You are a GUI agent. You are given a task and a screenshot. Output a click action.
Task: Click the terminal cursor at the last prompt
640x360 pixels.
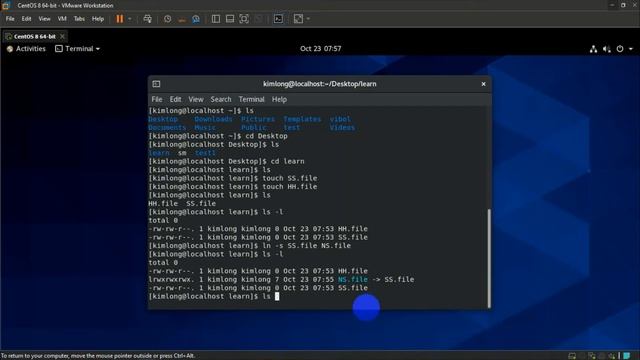pyautogui.click(x=277, y=296)
